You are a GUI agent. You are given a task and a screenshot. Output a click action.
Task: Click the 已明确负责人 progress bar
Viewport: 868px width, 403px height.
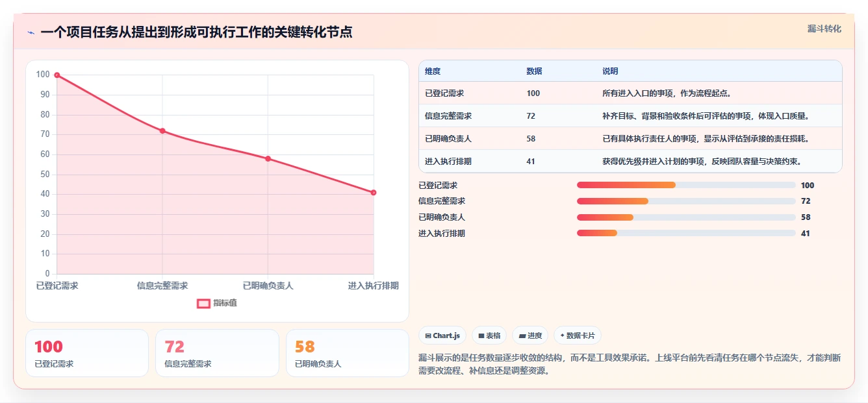pyautogui.click(x=686, y=217)
